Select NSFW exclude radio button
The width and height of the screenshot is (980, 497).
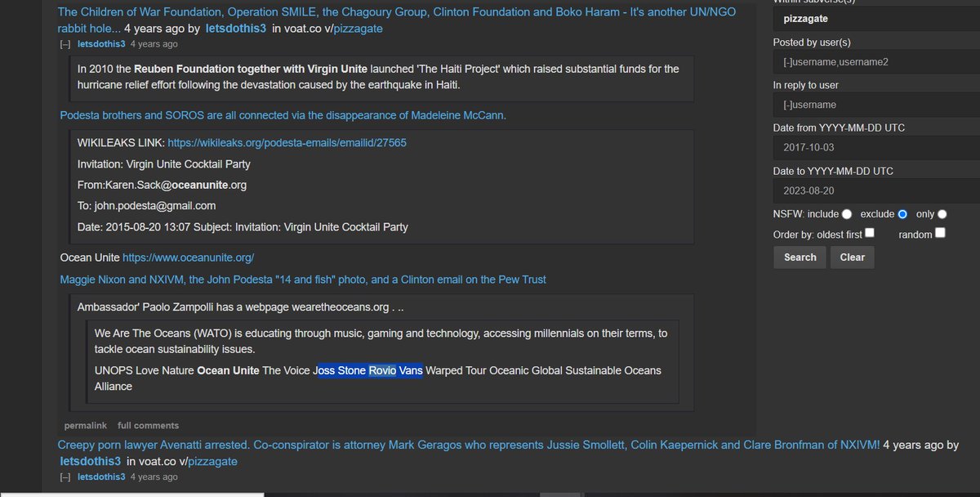pos(902,214)
